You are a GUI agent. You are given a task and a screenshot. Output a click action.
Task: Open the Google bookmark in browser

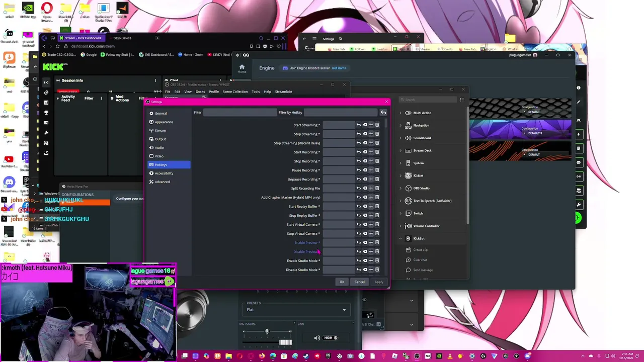pos(89,54)
